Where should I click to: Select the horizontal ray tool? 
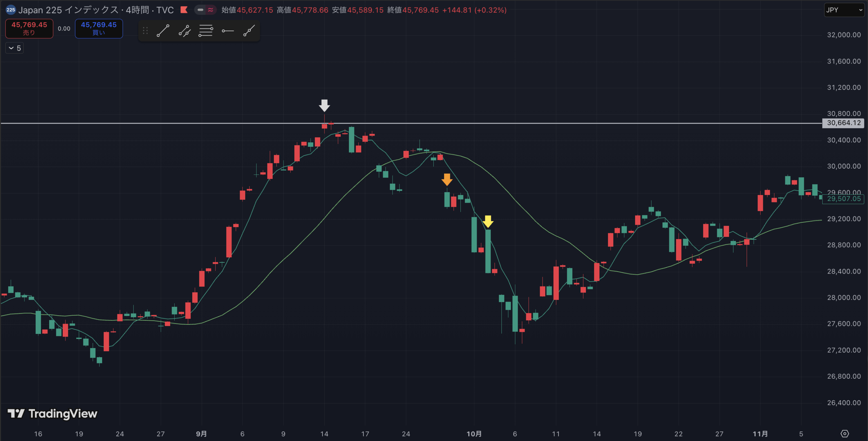pos(228,31)
